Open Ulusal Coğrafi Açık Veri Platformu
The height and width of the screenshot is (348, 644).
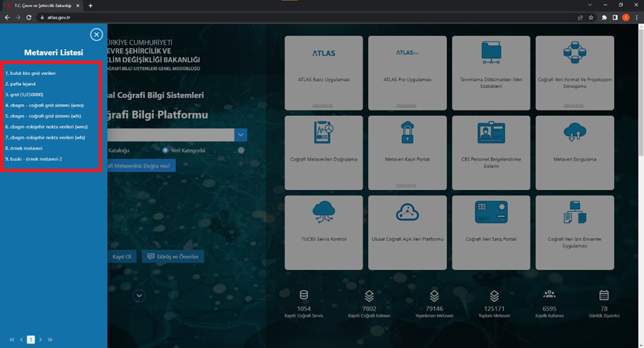pos(408,233)
